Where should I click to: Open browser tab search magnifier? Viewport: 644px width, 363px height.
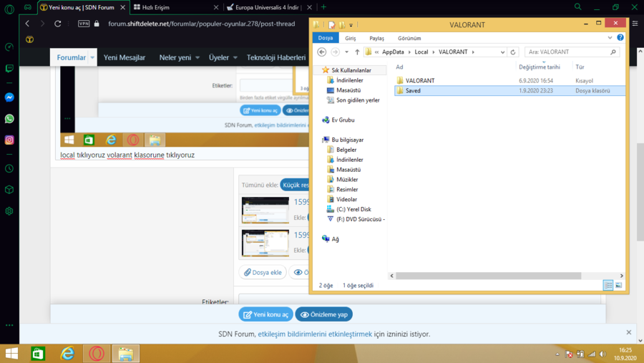tap(578, 7)
